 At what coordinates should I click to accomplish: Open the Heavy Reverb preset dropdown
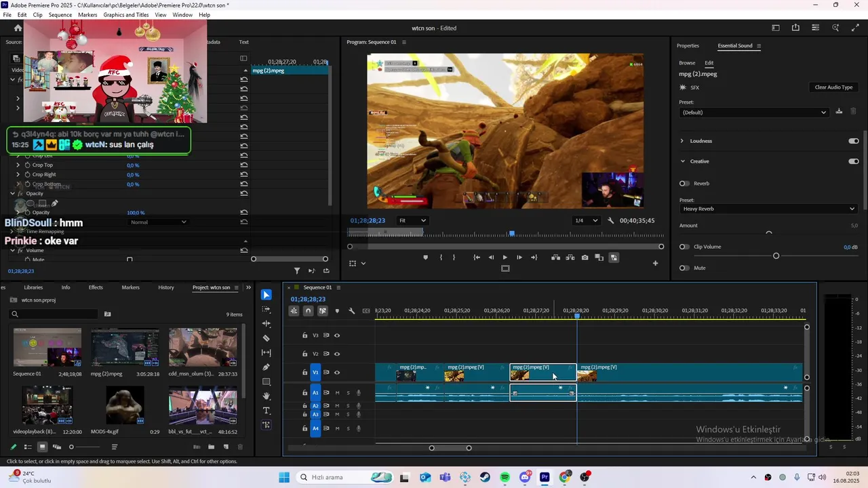(768, 209)
